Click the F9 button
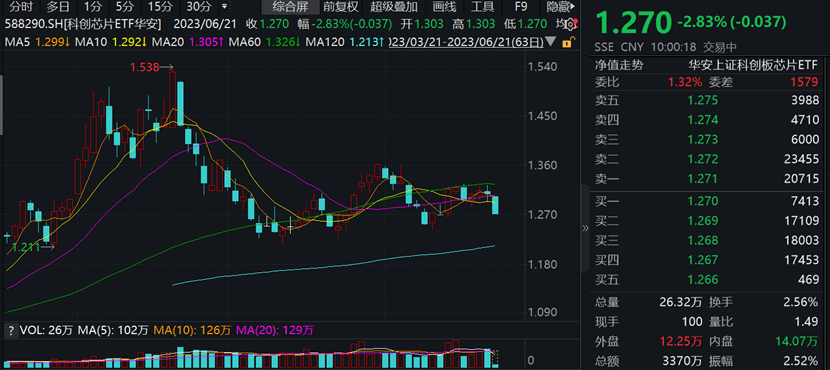Image resolution: width=830 pixels, height=370 pixels. click(521, 7)
